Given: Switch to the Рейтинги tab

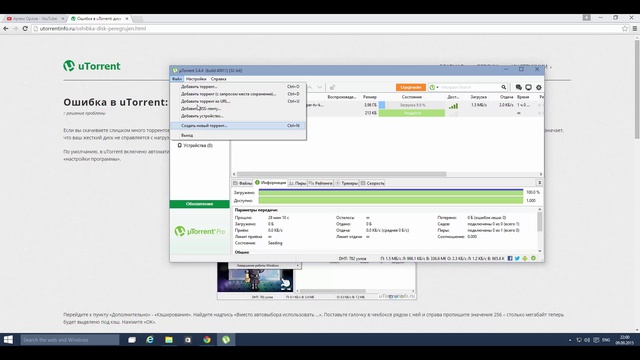Looking at the screenshot, I should pos(321,183).
